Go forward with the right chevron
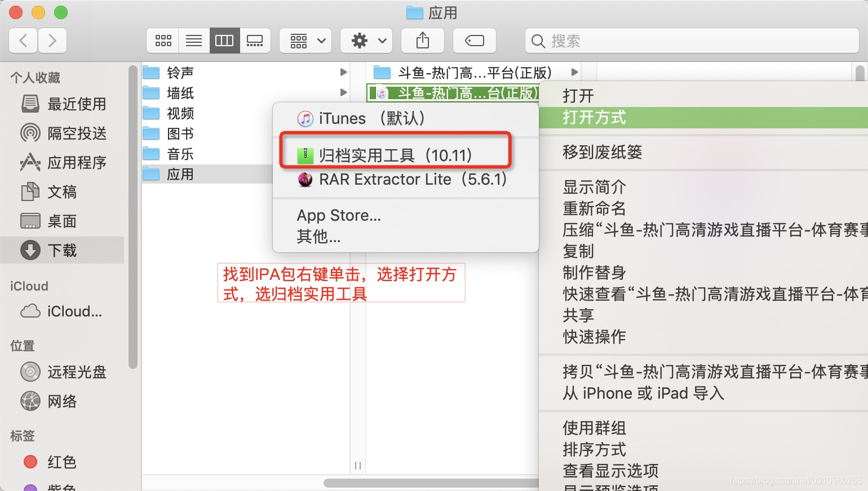The width and height of the screenshot is (868, 491). [52, 41]
